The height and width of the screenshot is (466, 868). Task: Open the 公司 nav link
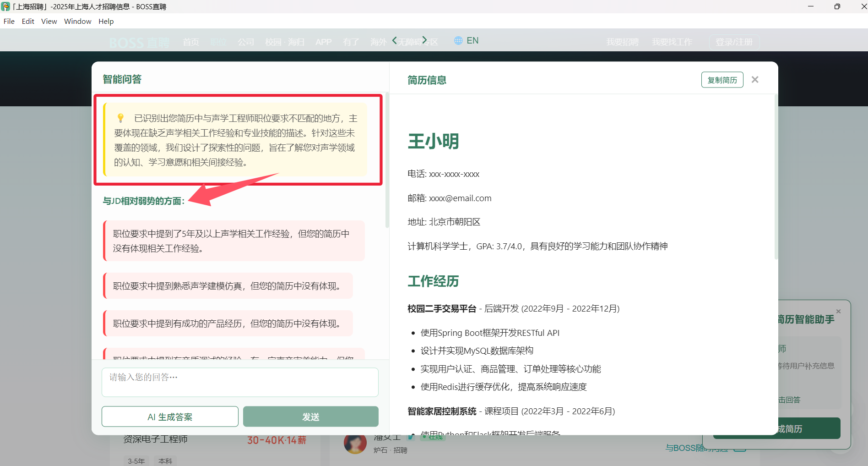pyautogui.click(x=246, y=42)
